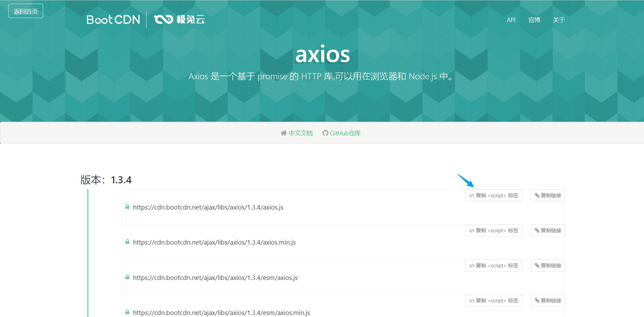Click the home icon beside 中文文档
644x317 pixels.
[284, 133]
